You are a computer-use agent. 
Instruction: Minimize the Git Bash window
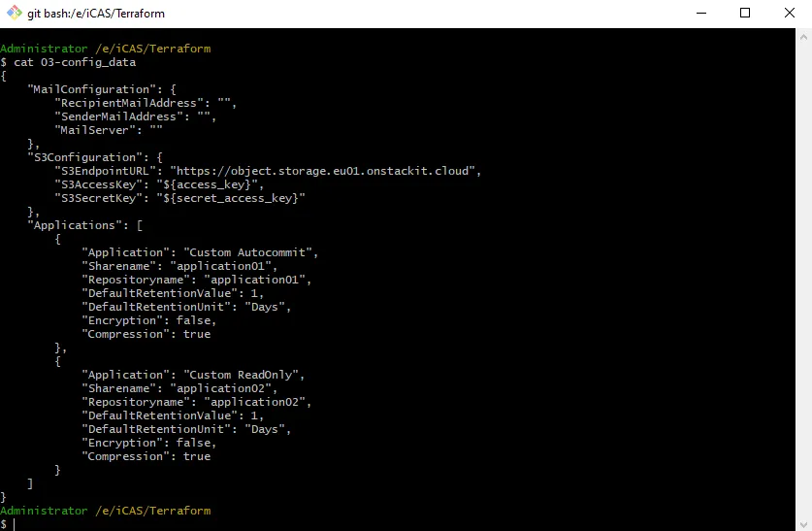point(698,14)
